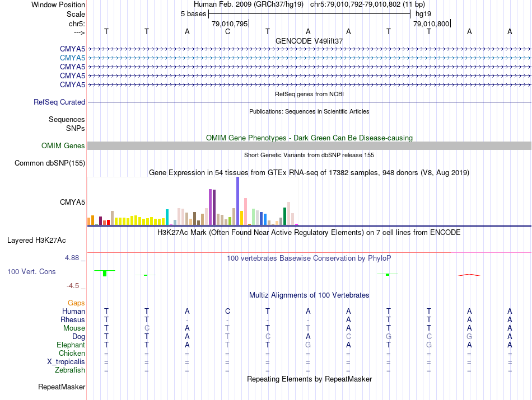Click the Layered H3K27Ac label
This screenshot has width=532, height=400.
36,241
